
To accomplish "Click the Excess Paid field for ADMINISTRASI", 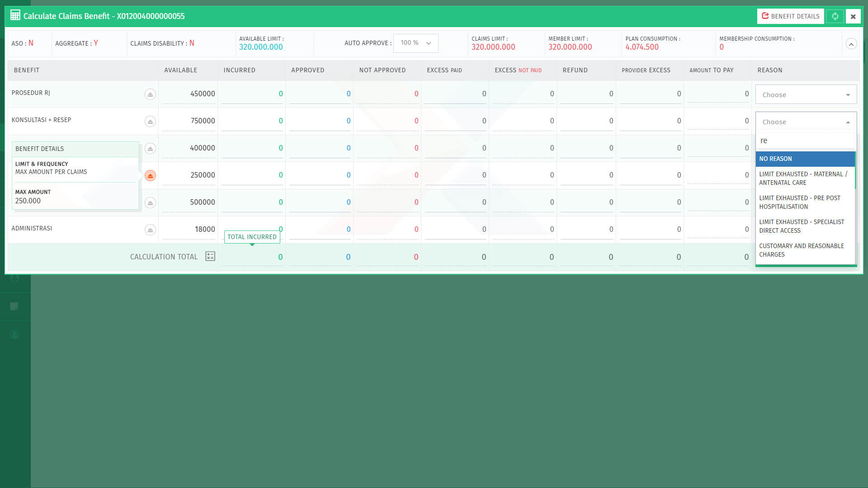I will pyautogui.click(x=456, y=230).
